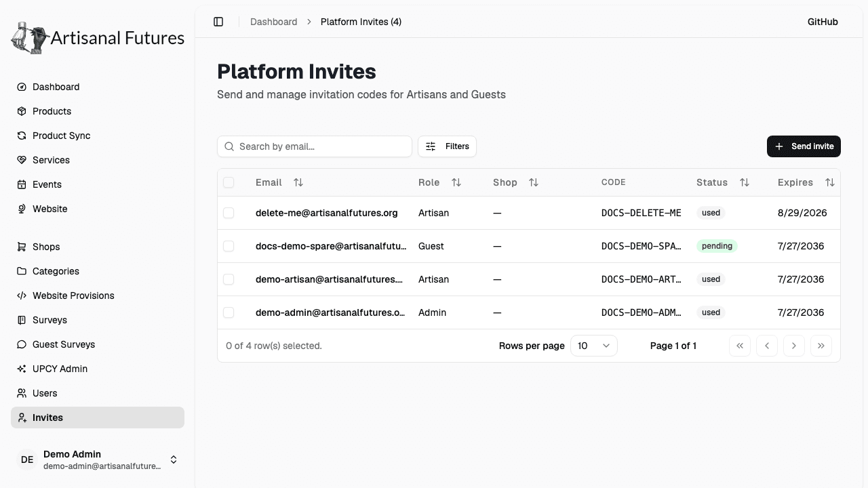Image resolution: width=868 pixels, height=488 pixels.
Task: Open the Filters button
Action: (x=447, y=146)
